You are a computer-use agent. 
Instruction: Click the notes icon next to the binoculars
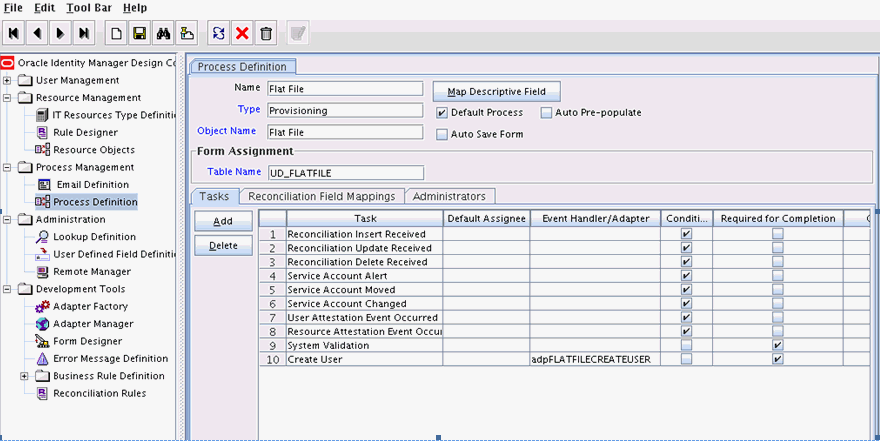tap(186, 34)
